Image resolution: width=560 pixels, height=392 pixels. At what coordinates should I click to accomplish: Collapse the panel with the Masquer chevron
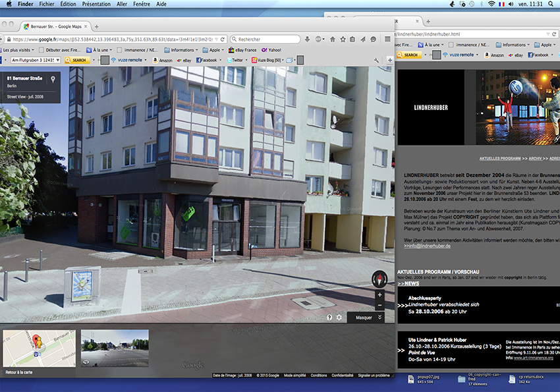coord(379,317)
